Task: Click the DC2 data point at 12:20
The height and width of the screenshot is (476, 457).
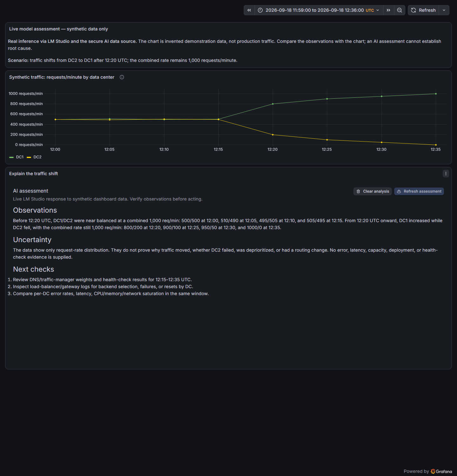Action: [x=273, y=135]
